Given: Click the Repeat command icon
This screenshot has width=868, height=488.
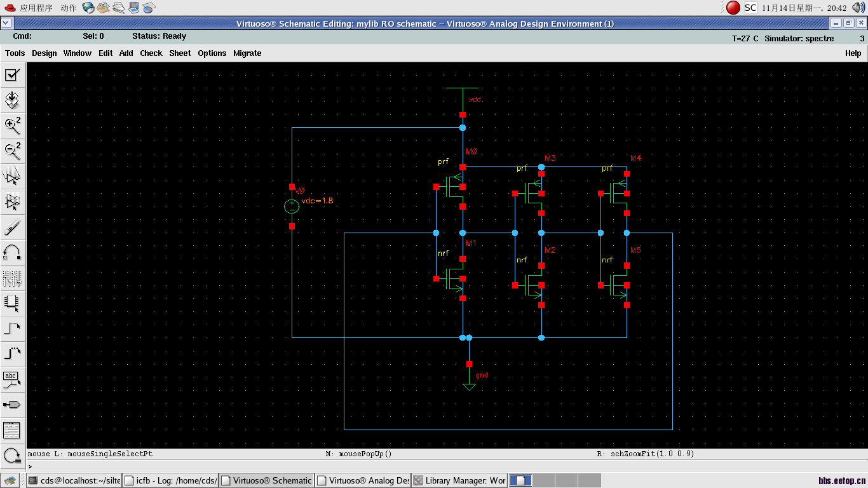Looking at the screenshot, I should [x=12, y=455].
